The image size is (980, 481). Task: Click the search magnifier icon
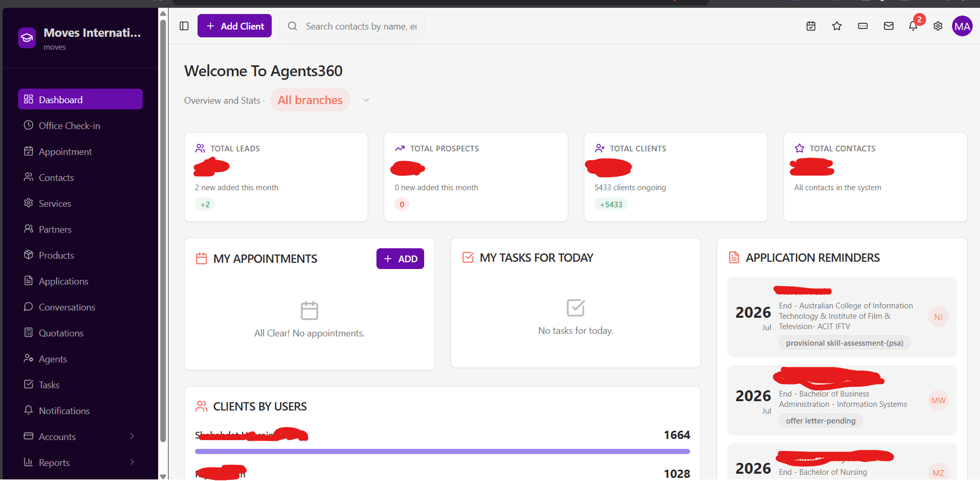(x=292, y=26)
